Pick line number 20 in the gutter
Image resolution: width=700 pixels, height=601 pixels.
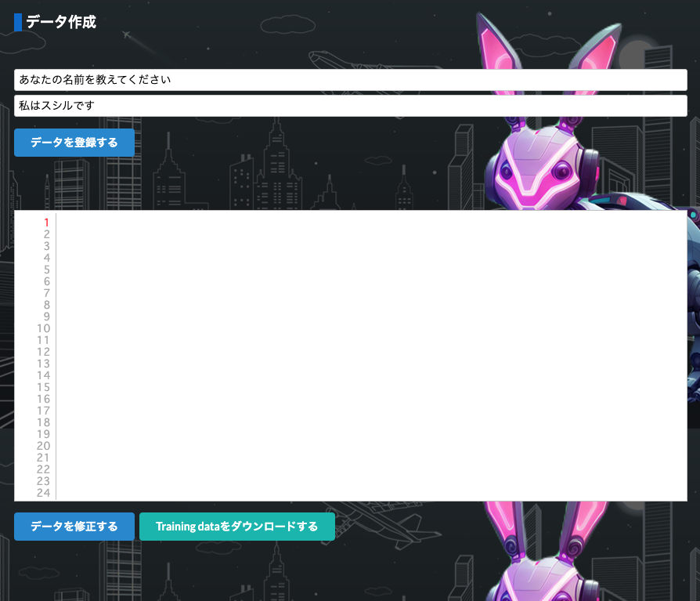pos(44,446)
